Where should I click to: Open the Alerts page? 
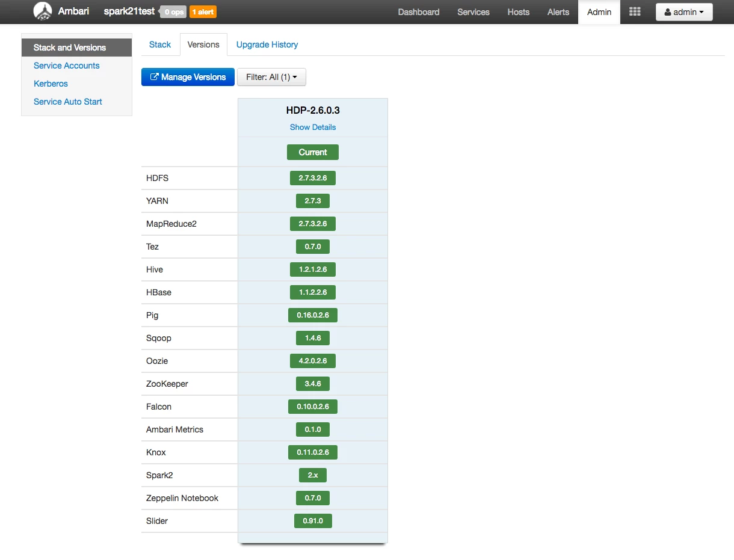[x=558, y=12]
